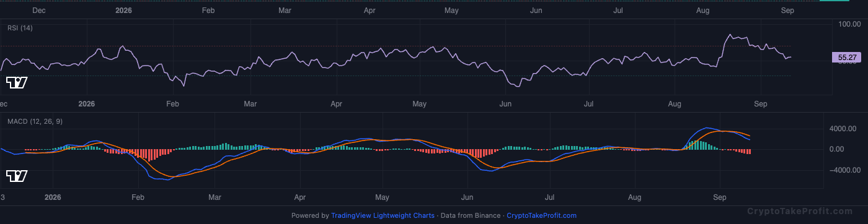Click the TradingView logo in the RSI panel

point(17,82)
